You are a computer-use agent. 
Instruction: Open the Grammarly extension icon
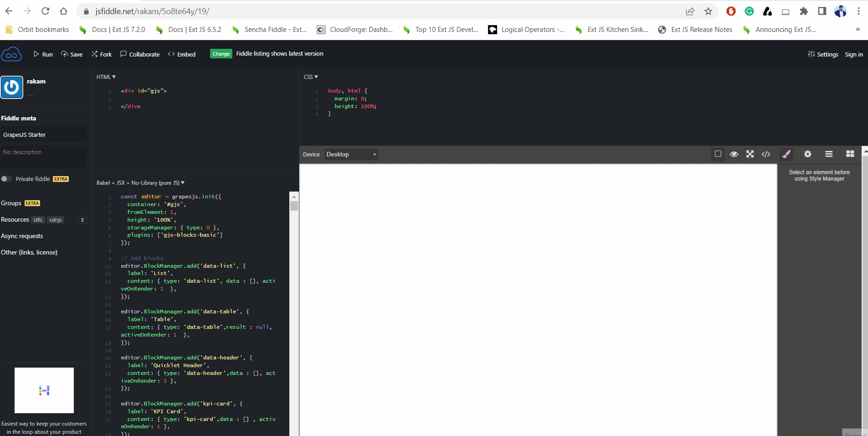[749, 11]
